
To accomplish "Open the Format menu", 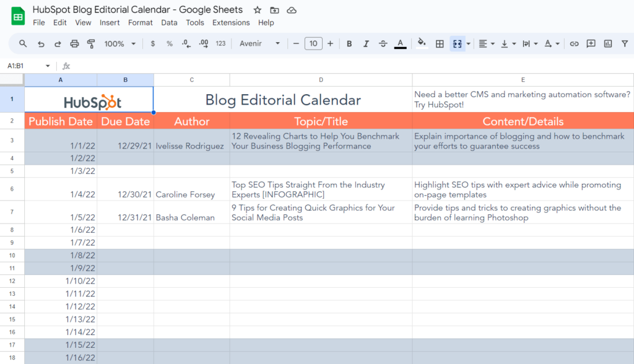I will point(141,23).
